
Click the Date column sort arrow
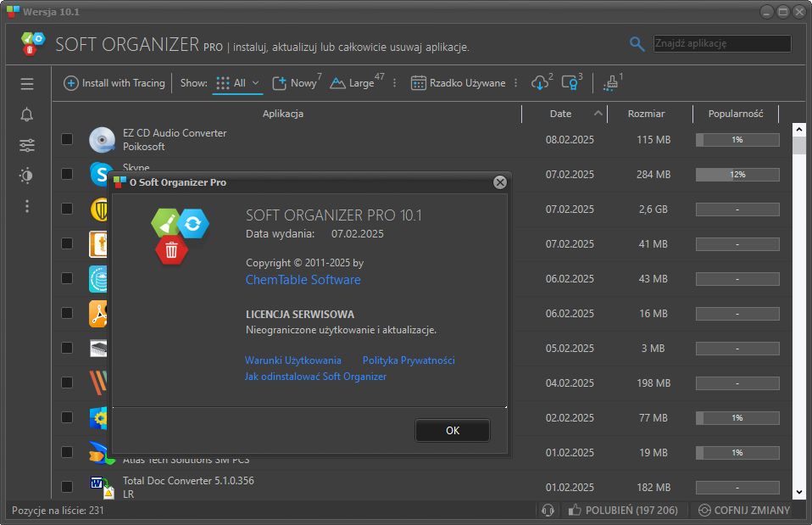click(x=598, y=113)
